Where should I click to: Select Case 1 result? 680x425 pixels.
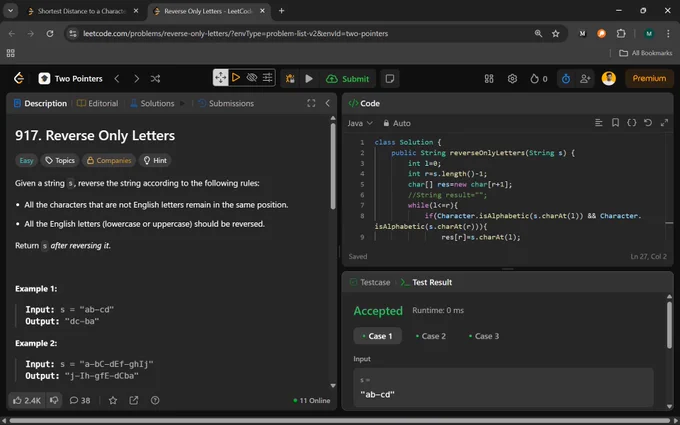coord(377,336)
